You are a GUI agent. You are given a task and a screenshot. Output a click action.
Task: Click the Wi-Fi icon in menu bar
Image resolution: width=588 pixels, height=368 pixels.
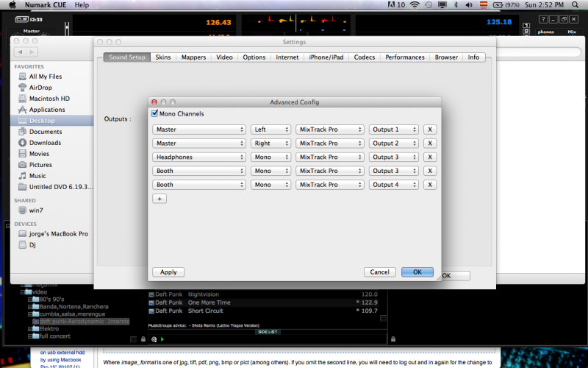click(415, 4)
